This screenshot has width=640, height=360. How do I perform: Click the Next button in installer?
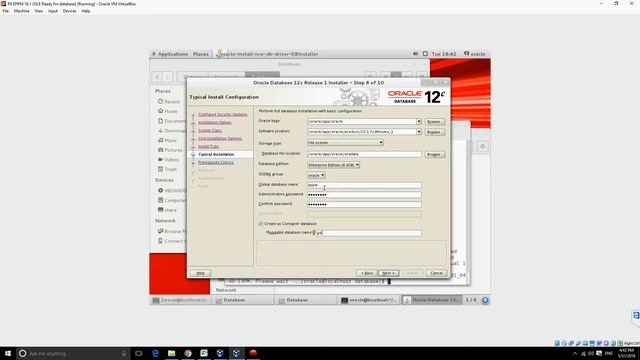[x=388, y=273]
